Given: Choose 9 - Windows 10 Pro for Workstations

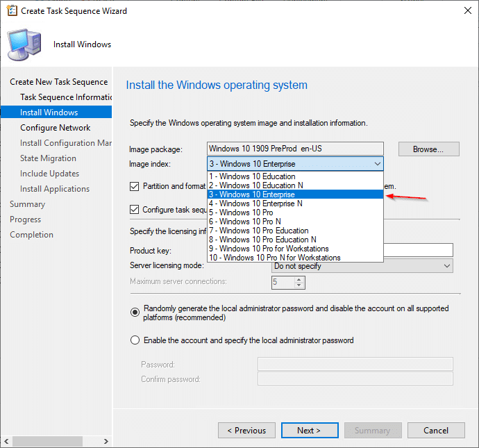Looking at the screenshot, I should (295, 249).
